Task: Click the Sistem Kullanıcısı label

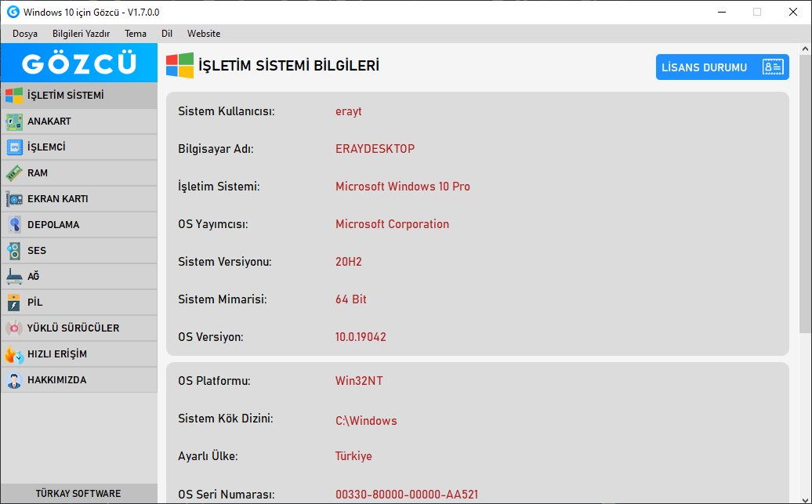Action: 227,111
